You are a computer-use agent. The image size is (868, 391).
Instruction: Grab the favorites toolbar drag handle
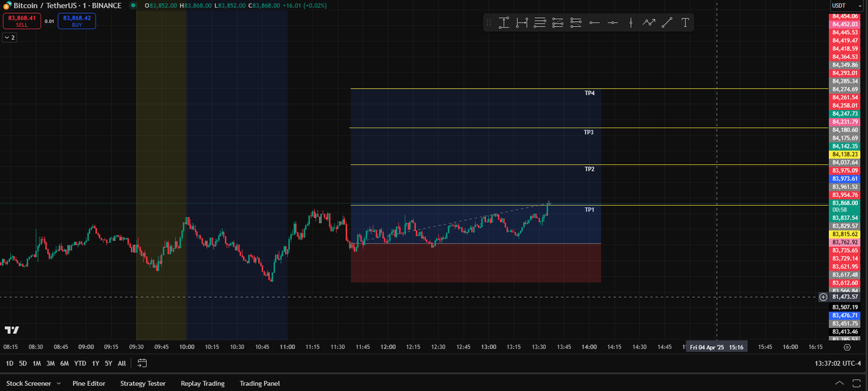coord(489,23)
